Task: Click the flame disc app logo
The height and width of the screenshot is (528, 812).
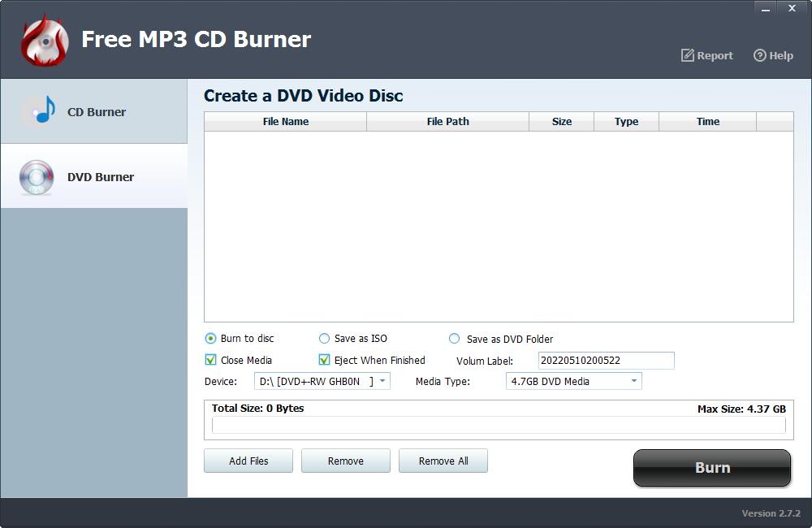Action: pyautogui.click(x=45, y=41)
